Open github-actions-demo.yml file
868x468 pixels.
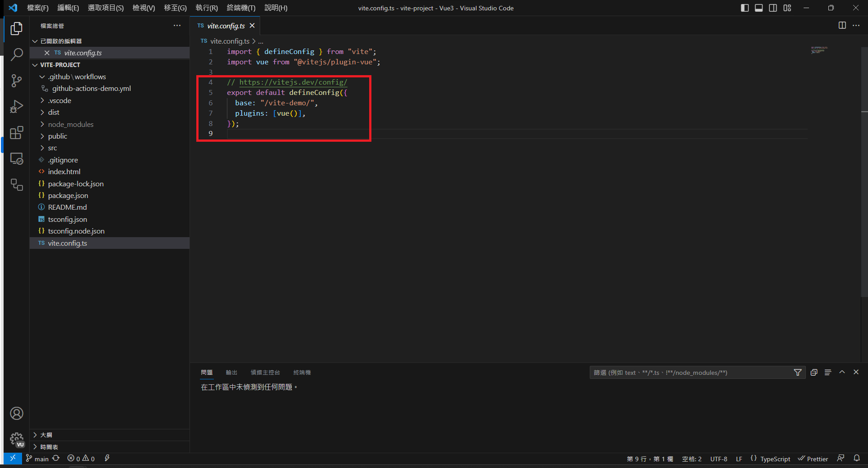(x=109, y=89)
